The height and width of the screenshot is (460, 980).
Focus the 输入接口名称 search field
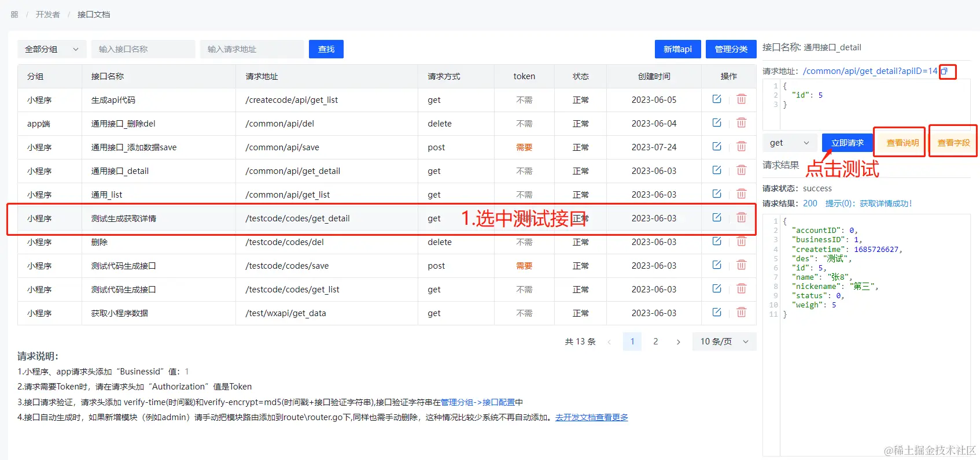tap(143, 49)
